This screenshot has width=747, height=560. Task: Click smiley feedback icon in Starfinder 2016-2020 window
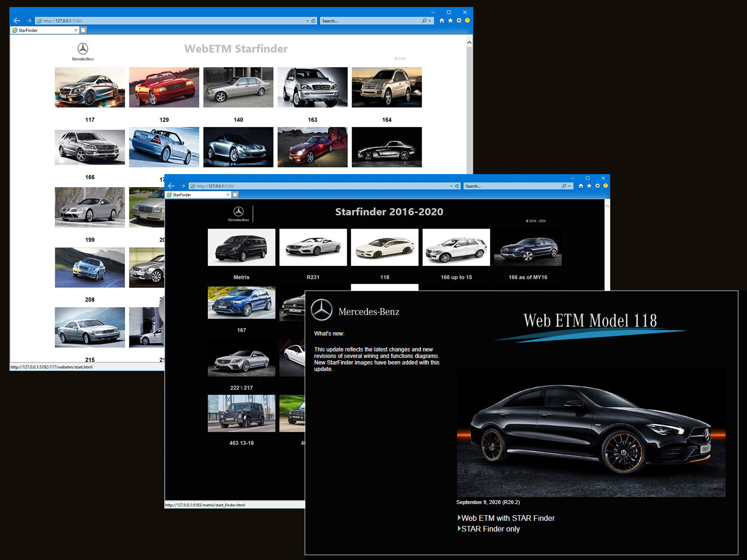point(606,186)
